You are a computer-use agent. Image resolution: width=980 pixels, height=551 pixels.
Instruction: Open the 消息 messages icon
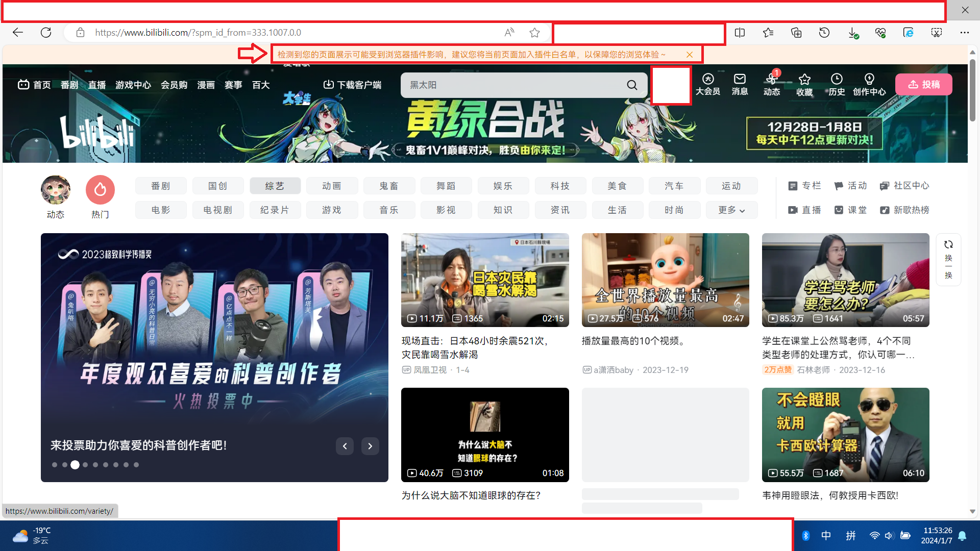(x=740, y=84)
